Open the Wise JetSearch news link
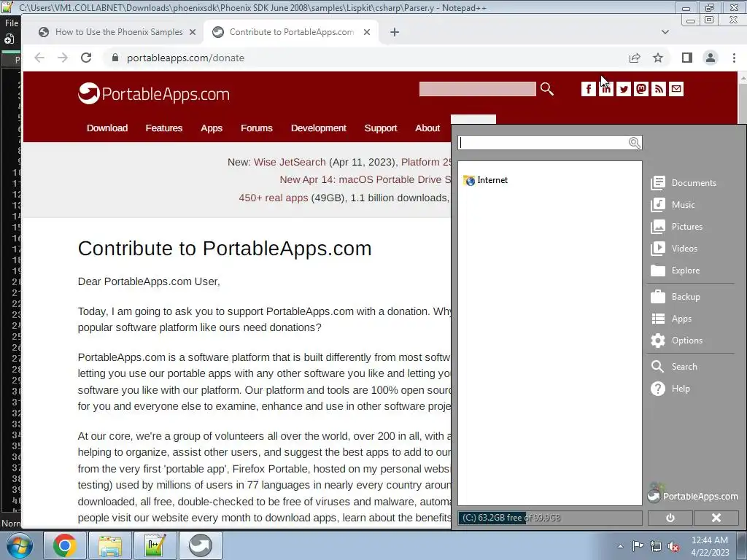This screenshot has height=560, width=747. (x=290, y=162)
